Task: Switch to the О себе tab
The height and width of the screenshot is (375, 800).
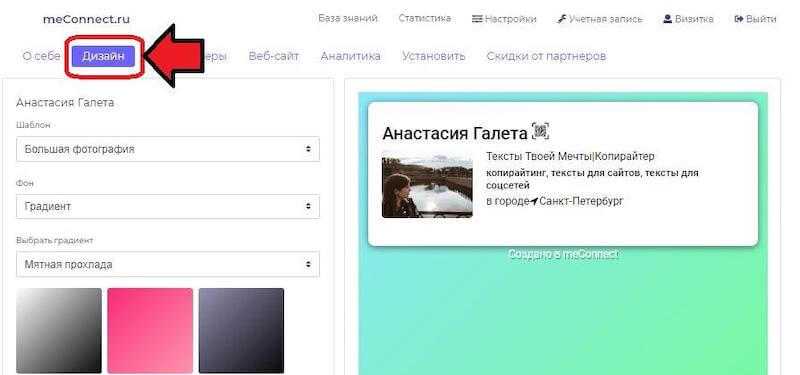Action: [x=41, y=56]
